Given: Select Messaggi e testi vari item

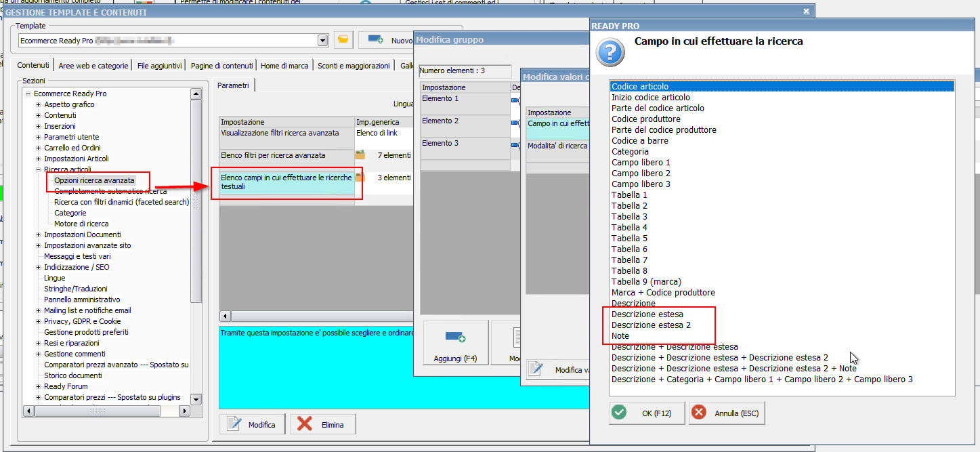Looking at the screenshot, I should click(77, 256).
